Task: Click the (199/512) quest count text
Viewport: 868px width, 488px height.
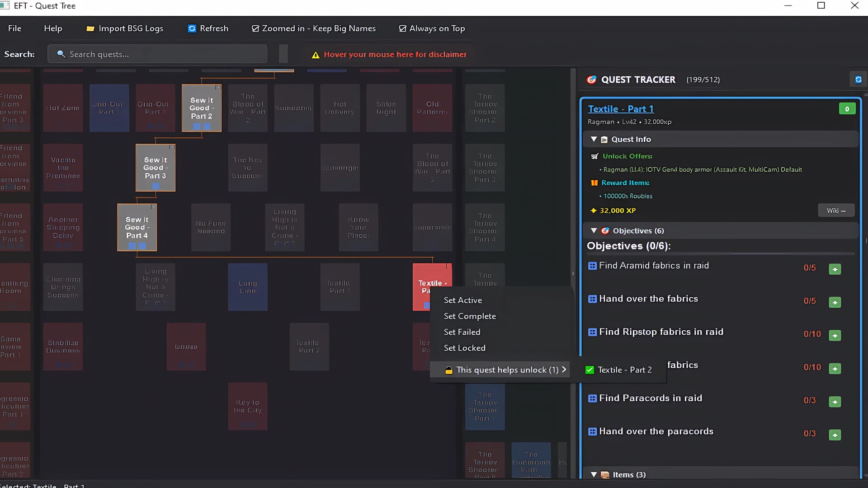Action: [703, 80]
